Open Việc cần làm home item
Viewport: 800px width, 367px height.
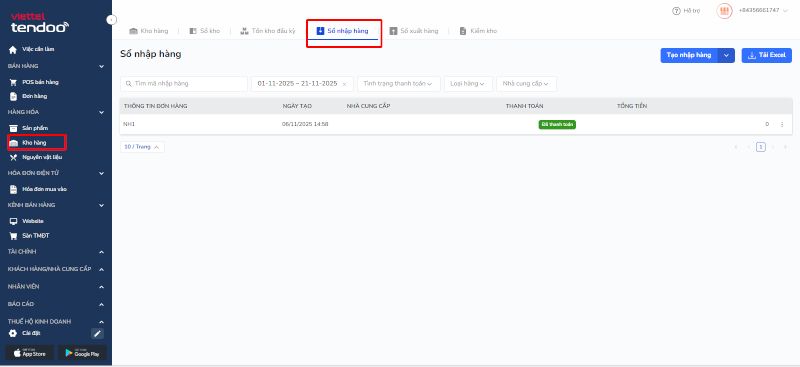click(x=32, y=50)
